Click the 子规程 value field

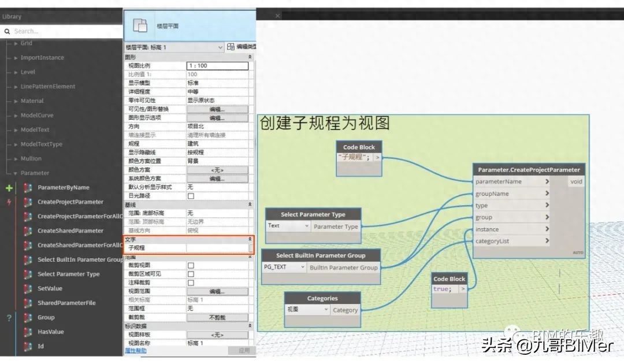218,248
